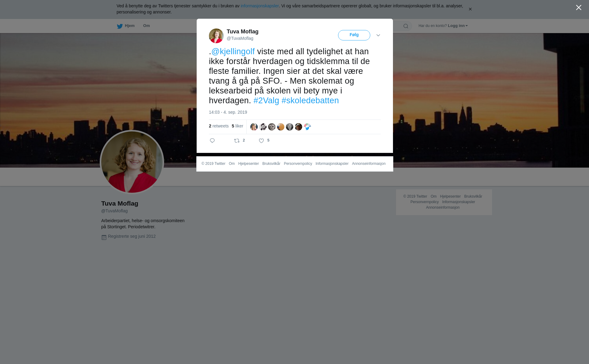This screenshot has width=589, height=364.
Task: Expand the tweet options chevron next to Følg
Action: click(378, 36)
